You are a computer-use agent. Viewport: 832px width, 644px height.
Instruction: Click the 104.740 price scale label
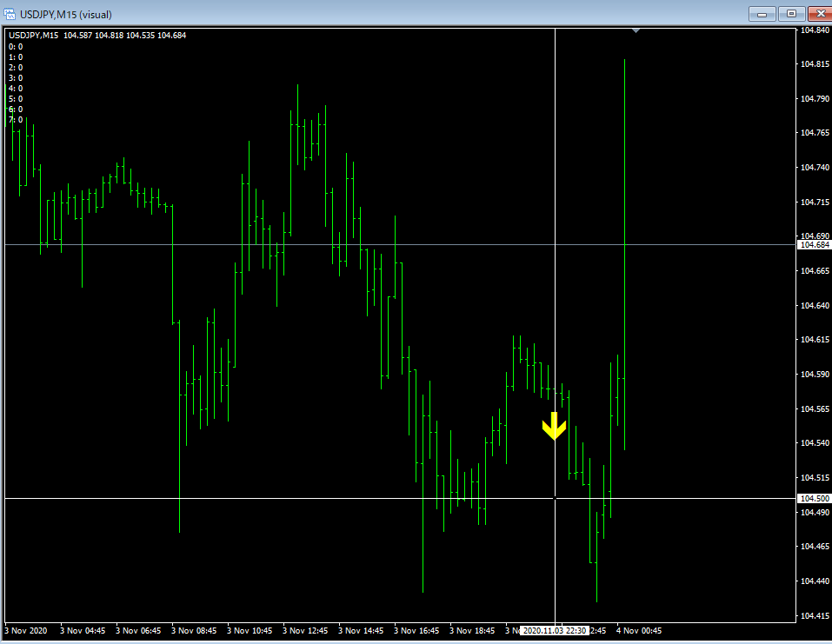[814, 167]
